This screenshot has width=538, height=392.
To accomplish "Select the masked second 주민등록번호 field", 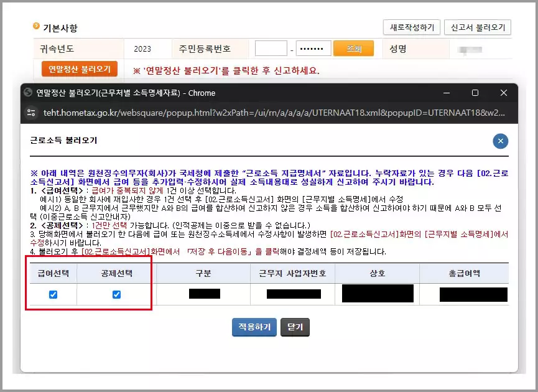I will pyautogui.click(x=313, y=49).
